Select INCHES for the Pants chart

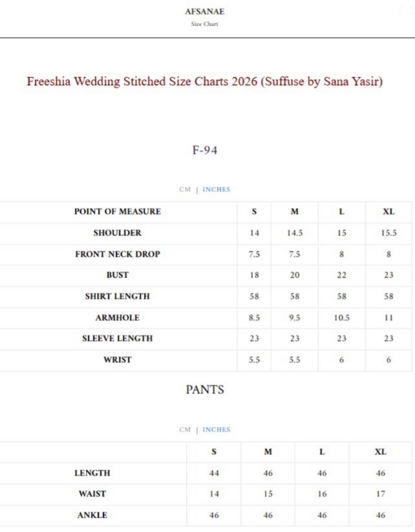pos(216,429)
